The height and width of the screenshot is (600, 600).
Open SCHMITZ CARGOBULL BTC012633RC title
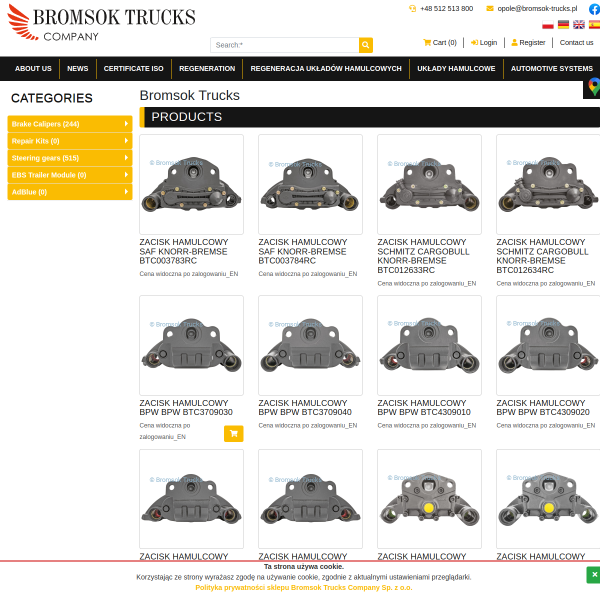(423, 256)
